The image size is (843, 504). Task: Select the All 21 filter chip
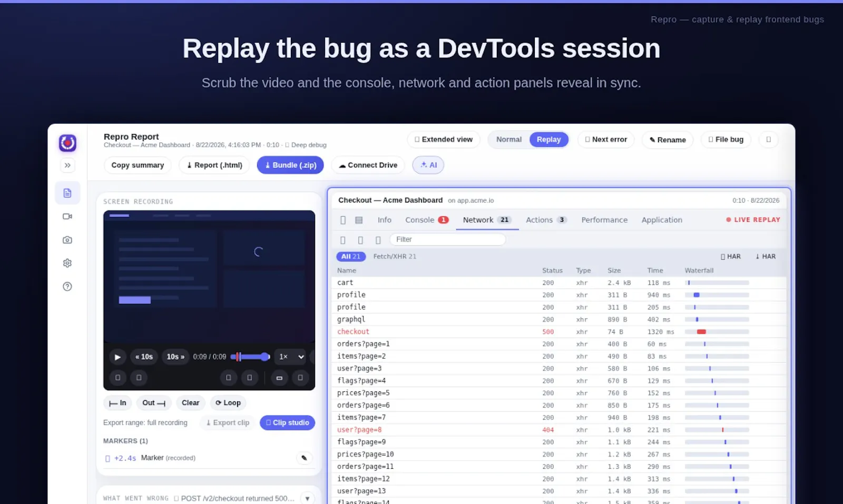(x=351, y=256)
